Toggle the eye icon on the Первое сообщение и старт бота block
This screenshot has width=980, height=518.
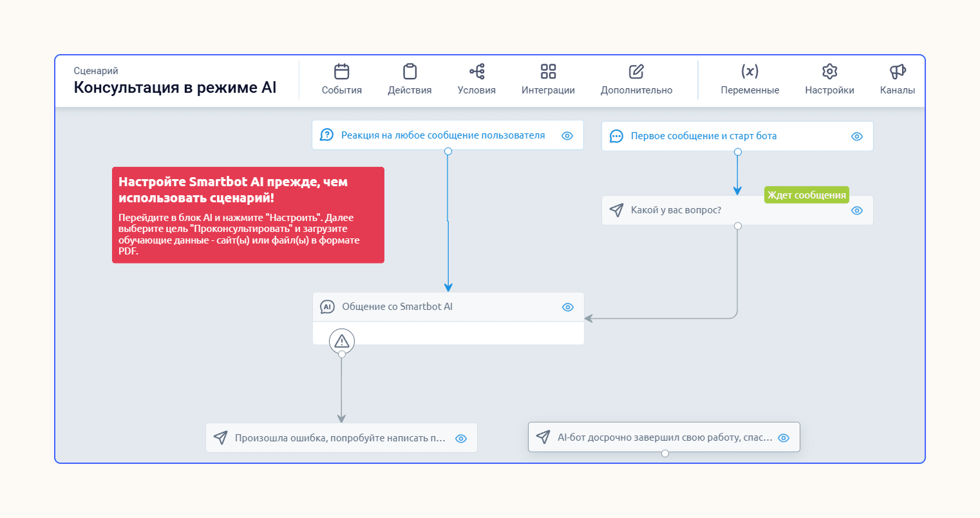click(857, 137)
